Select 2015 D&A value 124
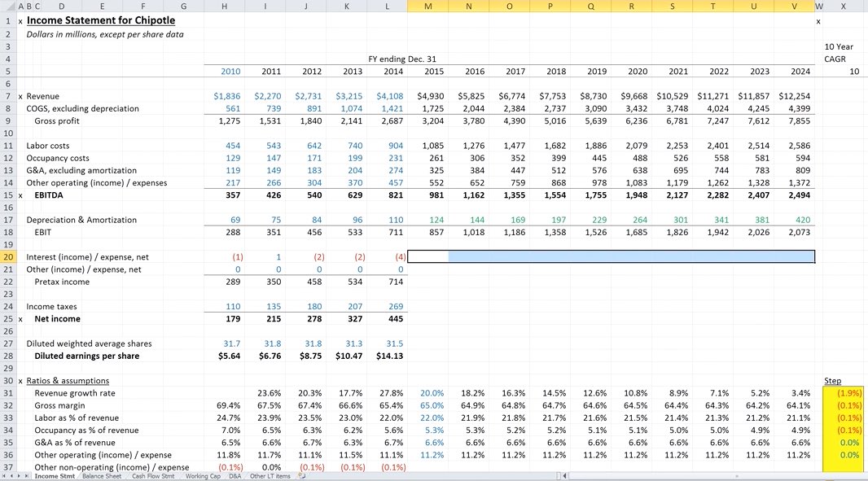868x481 pixels. coord(436,220)
